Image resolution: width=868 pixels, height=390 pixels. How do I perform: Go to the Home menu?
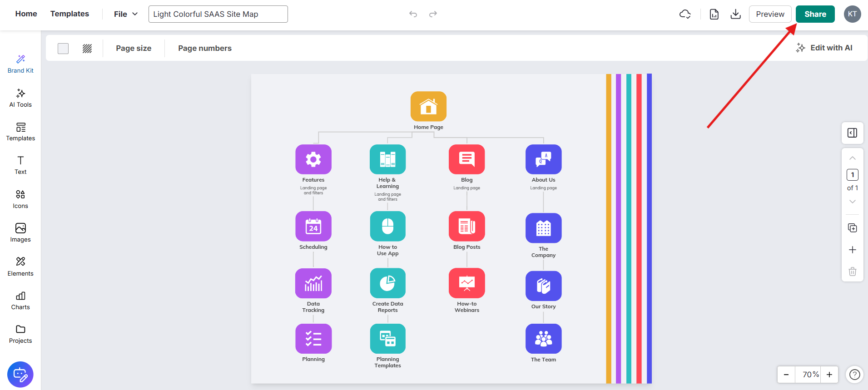point(26,14)
